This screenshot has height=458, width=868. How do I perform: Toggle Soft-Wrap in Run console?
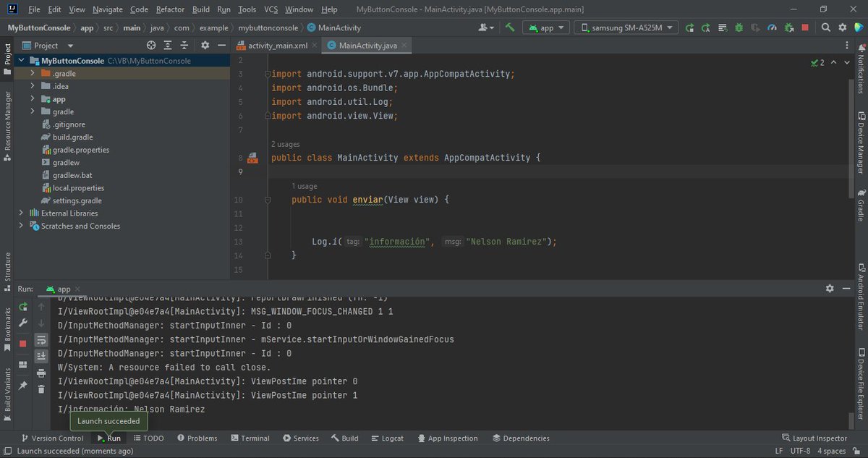pyautogui.click(x=41, y=339)
